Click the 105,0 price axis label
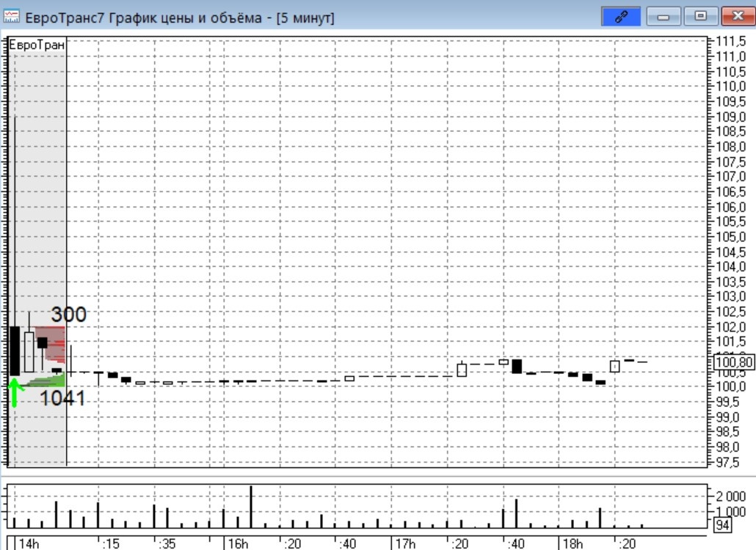This screenshot has height=550, width=756. 730,237
